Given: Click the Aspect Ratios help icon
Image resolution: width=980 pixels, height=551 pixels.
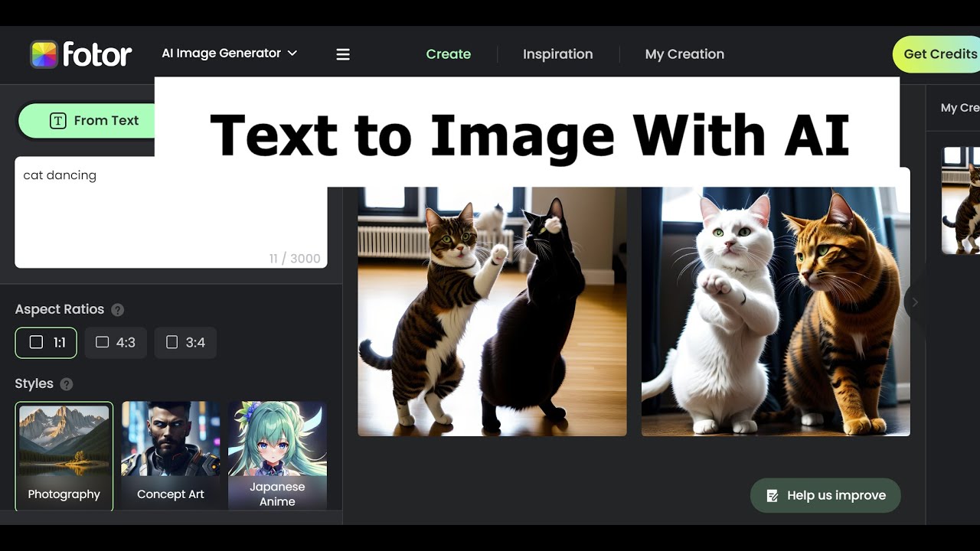Looking at the screenshot, I should click(117, 310).
